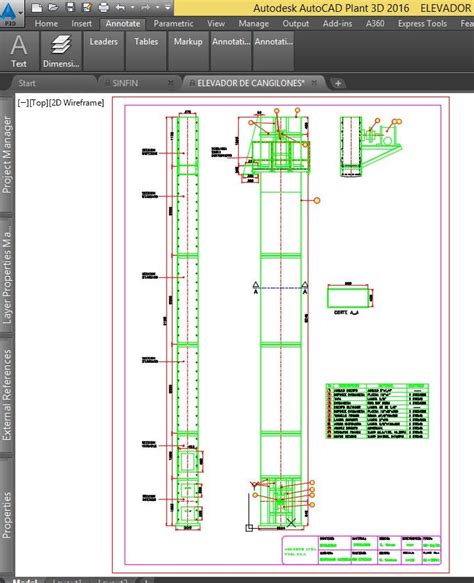
Task: Close the SINFIN drawing tab
Action: tap(171, 83)
